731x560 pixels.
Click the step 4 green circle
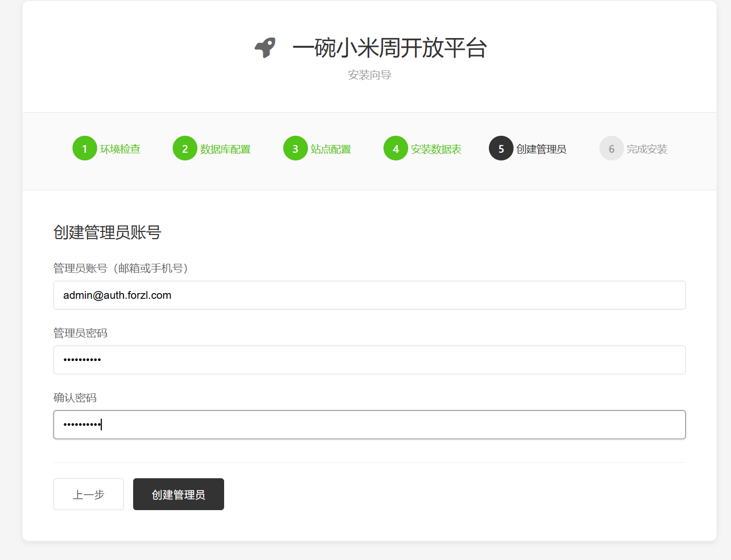point(396,149)
